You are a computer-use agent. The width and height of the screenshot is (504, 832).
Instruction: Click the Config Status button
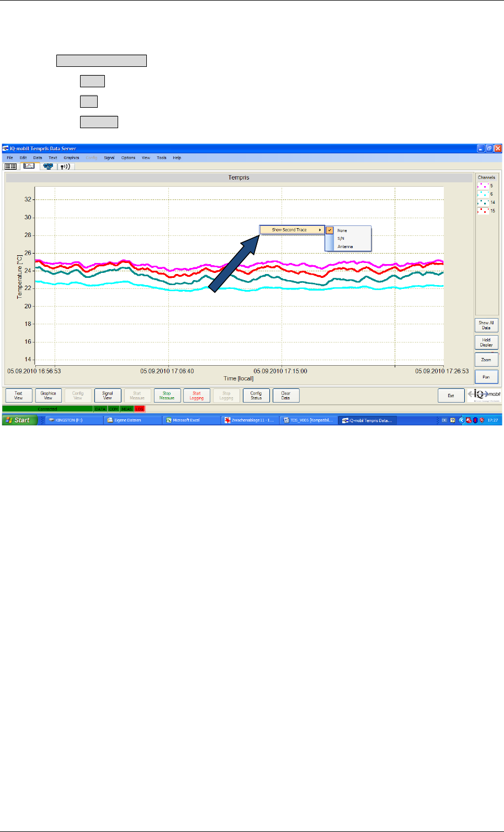click(256, 396)
